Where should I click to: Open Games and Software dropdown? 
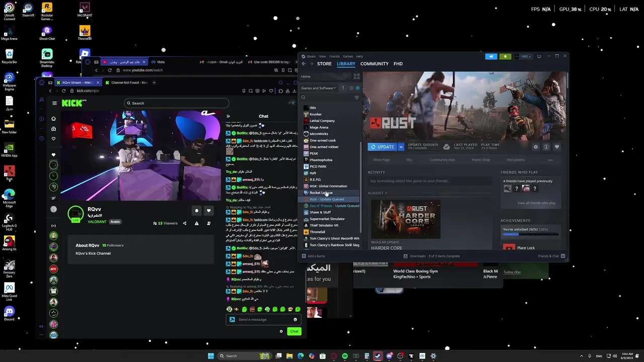[x=318, y=88]
